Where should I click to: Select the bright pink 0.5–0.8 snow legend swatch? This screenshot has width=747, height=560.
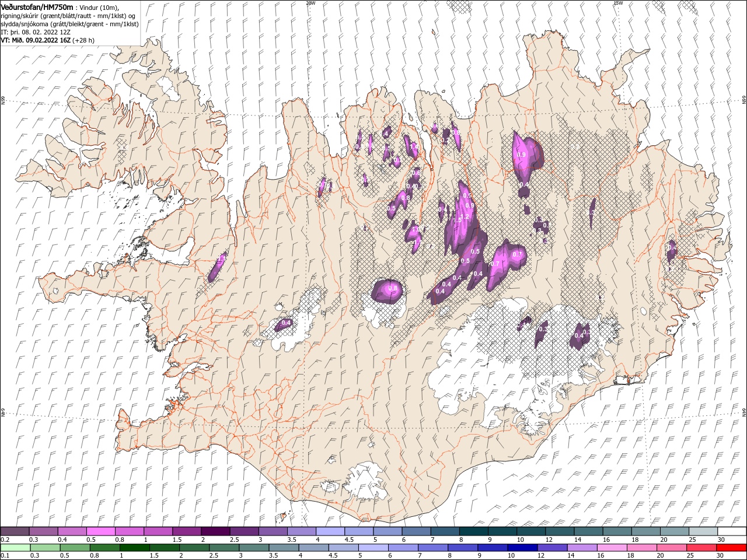(101, 531)
